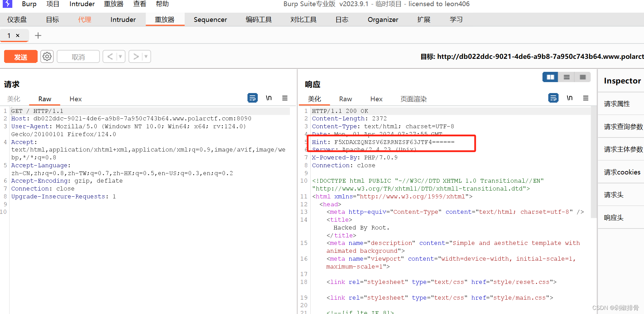The width and height of the screenshot is (644, 314).
Task: Open the 项目 menu
Action: (53, 4)
